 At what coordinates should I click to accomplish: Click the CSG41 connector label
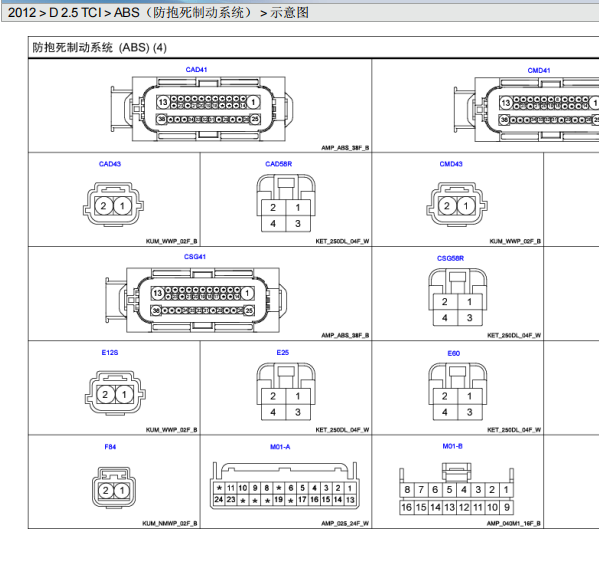195,257
